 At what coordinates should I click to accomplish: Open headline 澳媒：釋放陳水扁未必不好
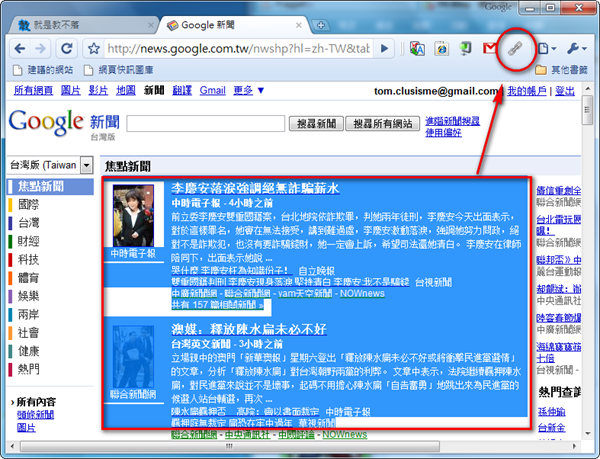coord(249,329)
